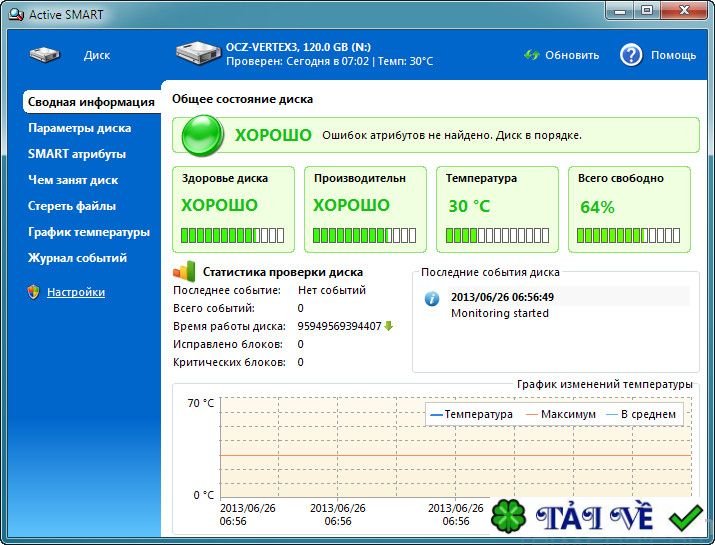The height and width of the screenshot is (545, 715).
Task: Click the Всего свободно progress bar
Action: point(628,235)
